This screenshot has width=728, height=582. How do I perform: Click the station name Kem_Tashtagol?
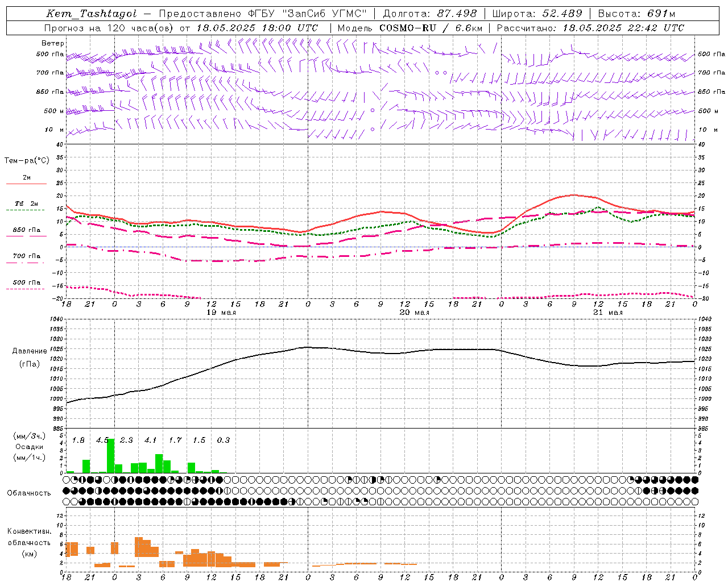click(x=92, y=14)
